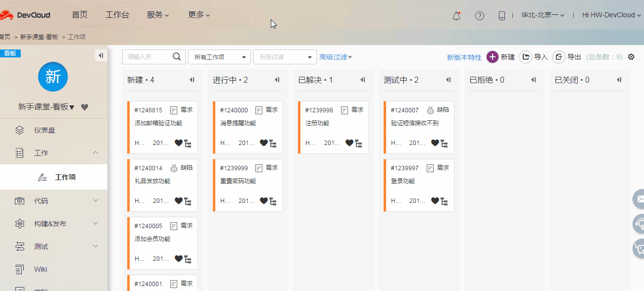Switch to the 工作台 menu item

[117, 14]
